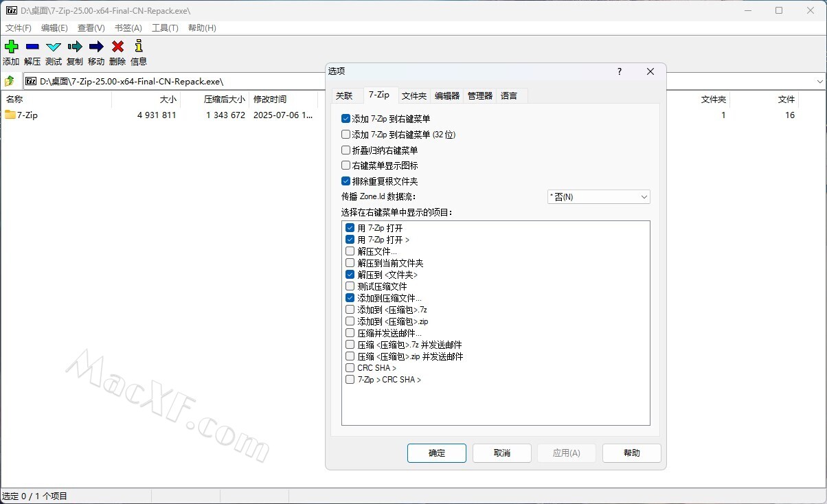Switch to the 文件夹 tab

click(414, 96)
